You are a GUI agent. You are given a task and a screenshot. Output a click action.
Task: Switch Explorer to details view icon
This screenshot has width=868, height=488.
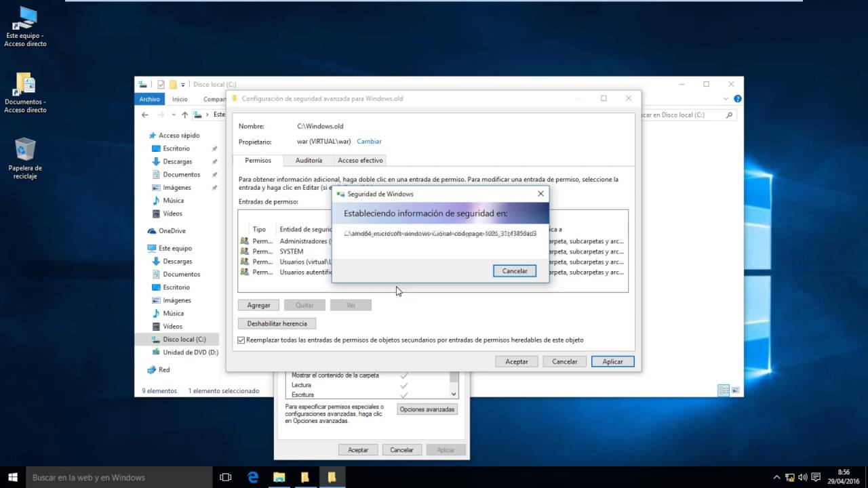(x=724, y=390)
